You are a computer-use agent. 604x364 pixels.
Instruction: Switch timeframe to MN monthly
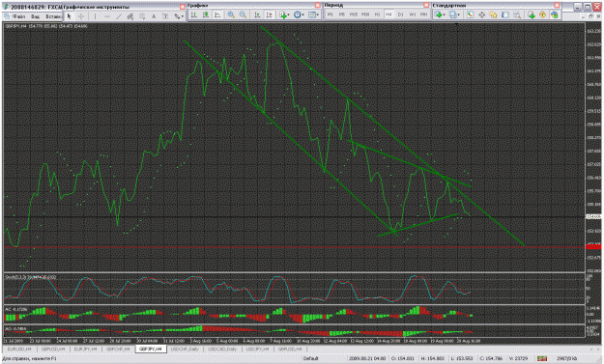coord(423,14)
